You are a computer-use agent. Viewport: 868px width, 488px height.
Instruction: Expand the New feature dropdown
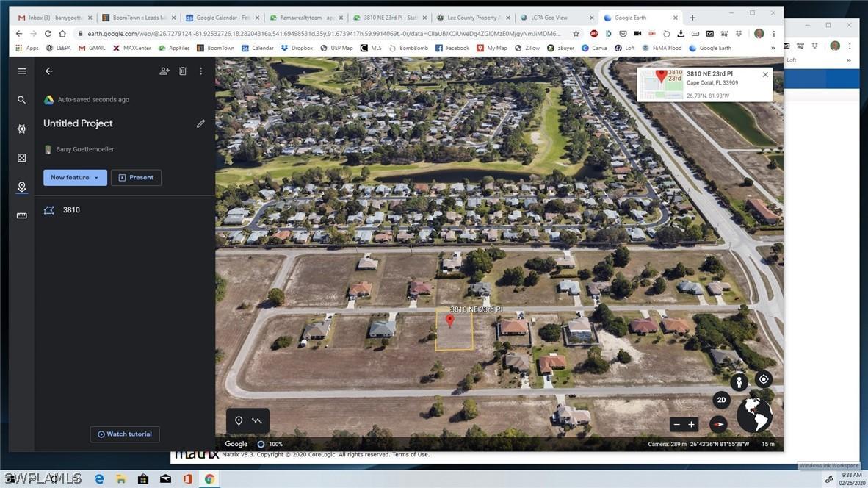click(x=95, y=177)
